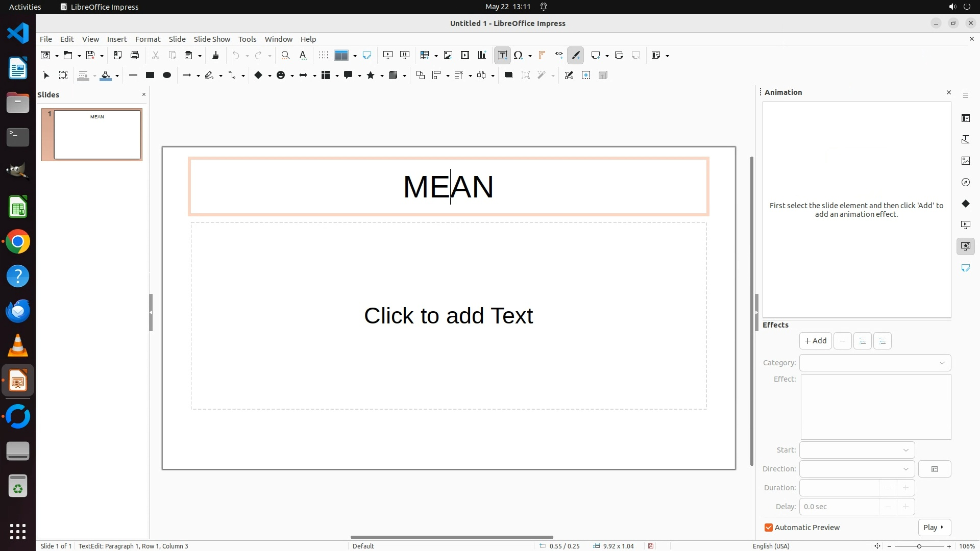Viewport: 980px width, 551px height.
Task: Select the Ellipse shape tool
Action: (166, 75)
